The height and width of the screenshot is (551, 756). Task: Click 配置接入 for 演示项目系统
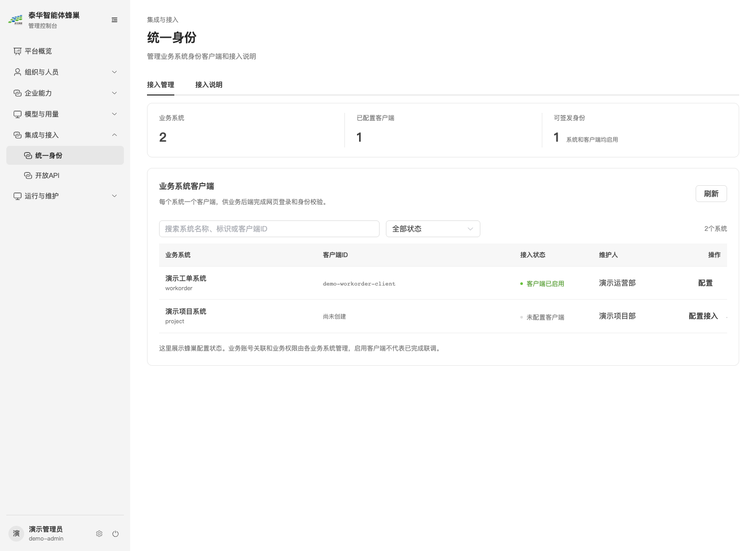[x=703, y=316]
